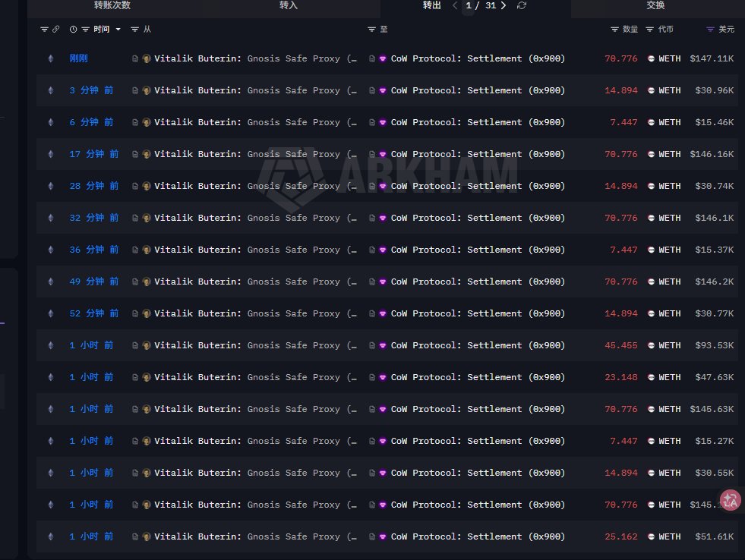Open the 从 column filter
This screenshot has width=745, height=560.
pos(135,30)
